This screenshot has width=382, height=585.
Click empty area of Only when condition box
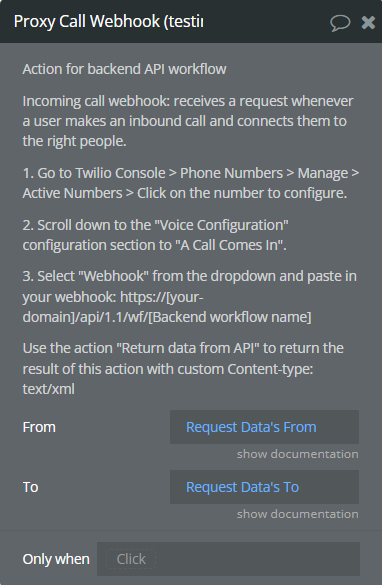tap(257, 559)
